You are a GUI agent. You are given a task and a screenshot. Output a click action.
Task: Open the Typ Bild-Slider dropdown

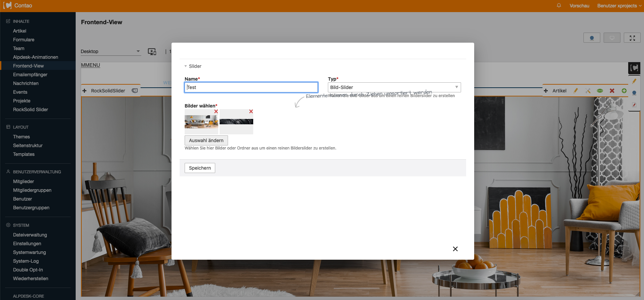click(x=394, y=87)
